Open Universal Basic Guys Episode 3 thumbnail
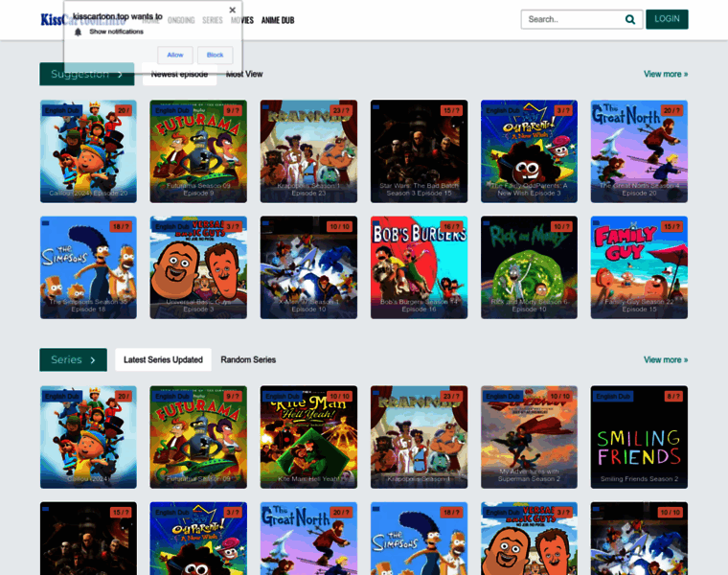Viewport: 728px width, 575px height. coord(198,267)
